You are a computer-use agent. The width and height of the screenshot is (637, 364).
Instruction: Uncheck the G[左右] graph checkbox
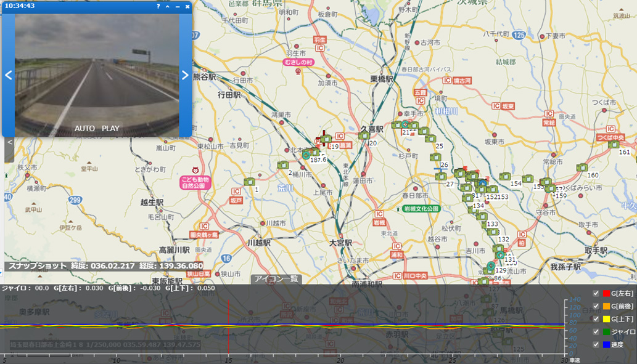[596, 293]
